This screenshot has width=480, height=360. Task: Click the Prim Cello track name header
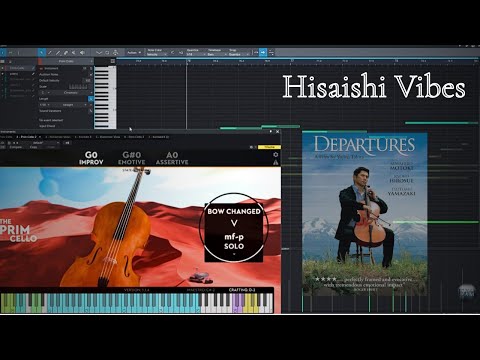(66, 61)
